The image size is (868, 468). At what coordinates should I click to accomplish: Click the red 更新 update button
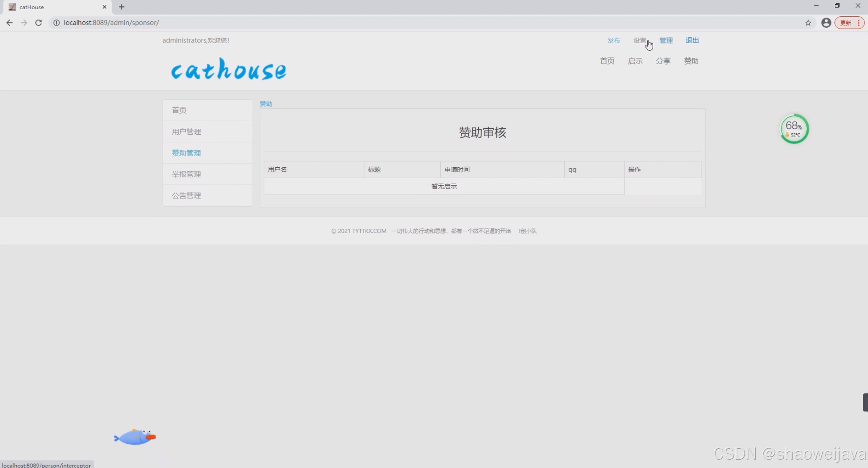pos(846,23)
